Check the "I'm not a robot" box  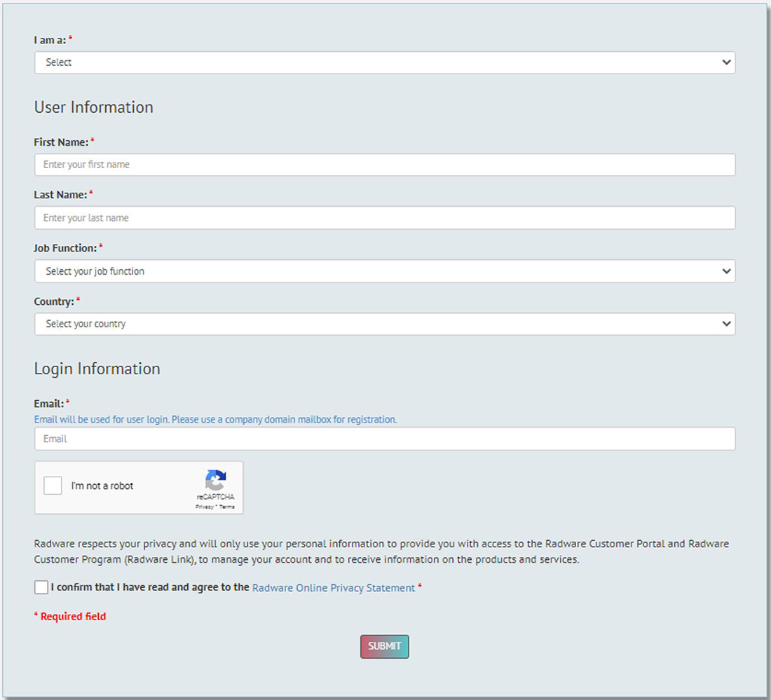pyautogui.click(x=53, y=486)
